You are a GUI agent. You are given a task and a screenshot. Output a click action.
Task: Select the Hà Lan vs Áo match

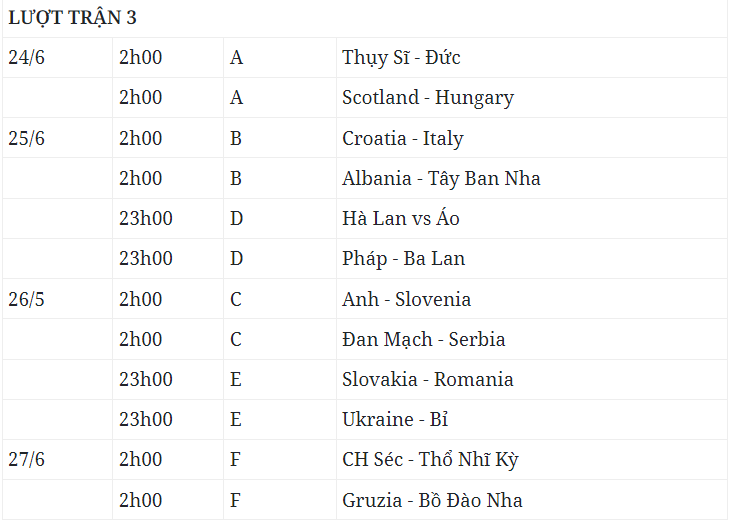(x=400, y=219)
